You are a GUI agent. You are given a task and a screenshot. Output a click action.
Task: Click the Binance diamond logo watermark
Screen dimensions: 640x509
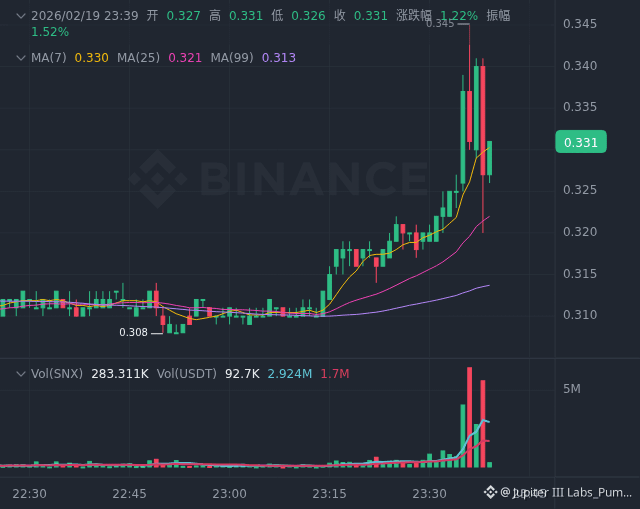click(160, 178)
